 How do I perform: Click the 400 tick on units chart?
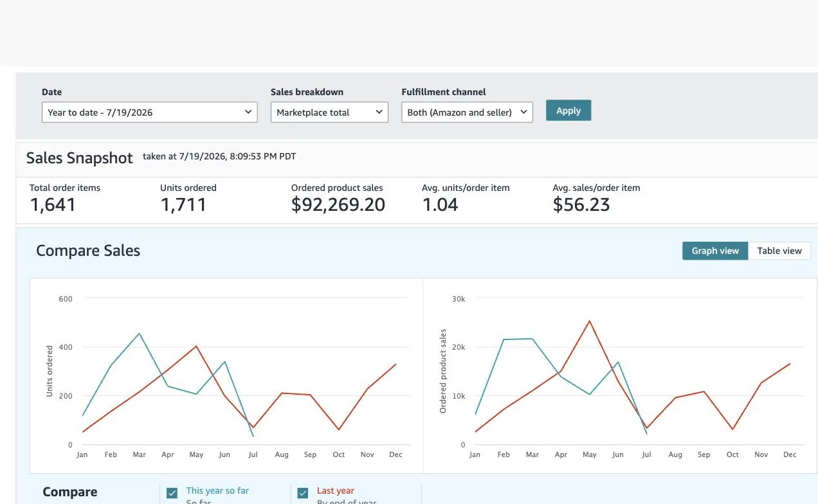pos(66,347)
